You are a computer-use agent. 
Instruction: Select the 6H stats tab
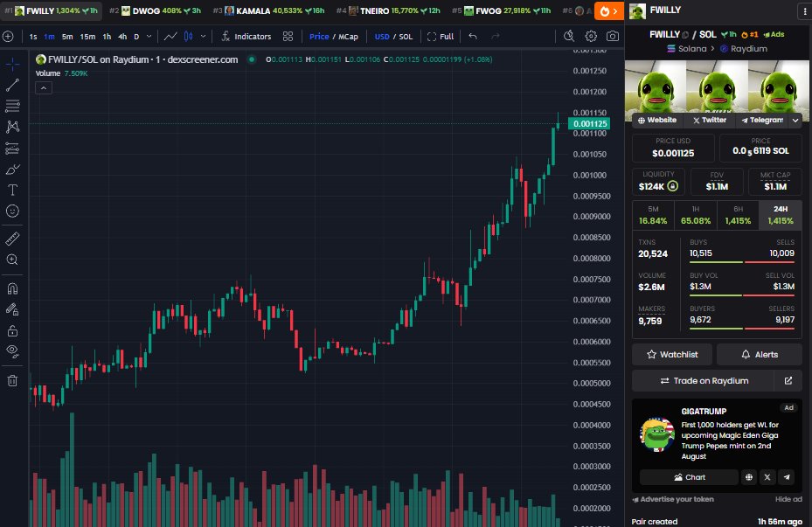(x=738, y=215)
